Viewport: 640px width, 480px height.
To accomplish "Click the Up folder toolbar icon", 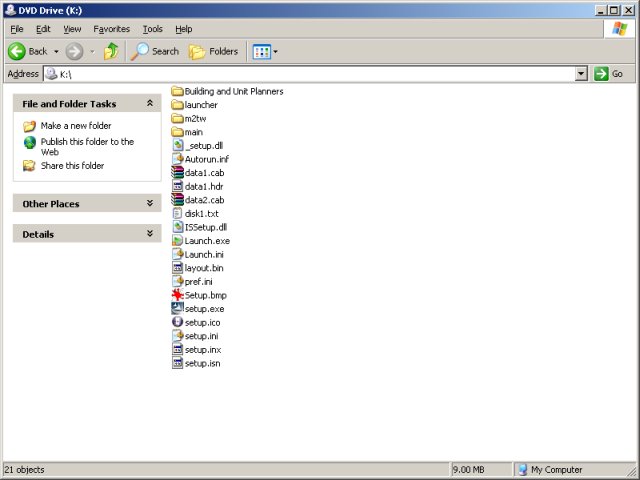I will pyautogui.click(x=110, y=51).
